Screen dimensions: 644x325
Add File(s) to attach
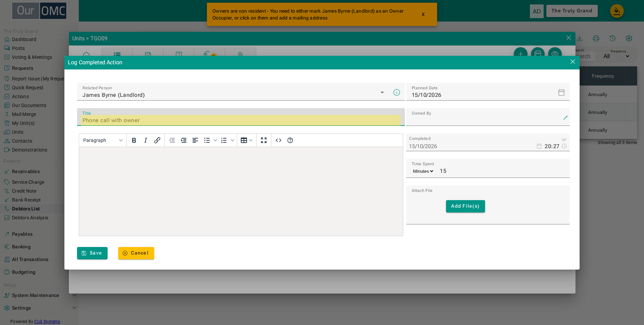tap(465, 206)
